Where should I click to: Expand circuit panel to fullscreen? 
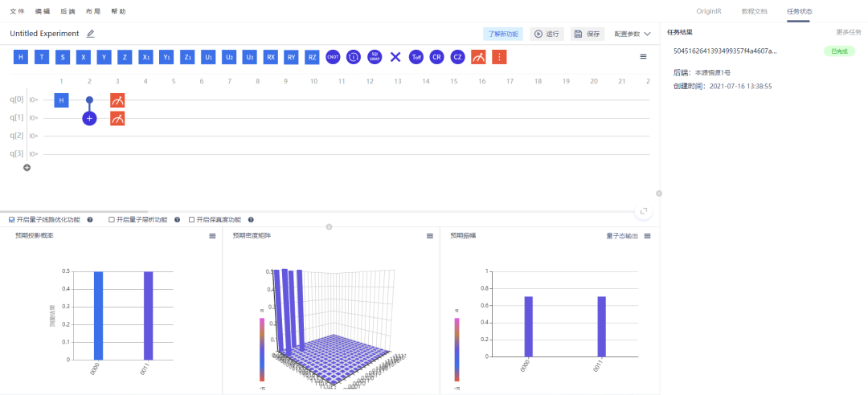tap(644, 211)
